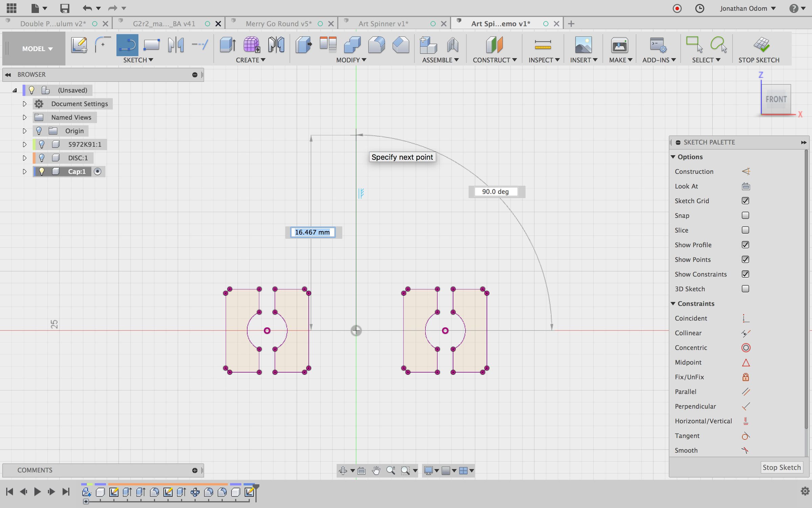Select the Concentric constraint icon
The height and width of the screenshot is (508, 812).
click(x=746, y=348)
